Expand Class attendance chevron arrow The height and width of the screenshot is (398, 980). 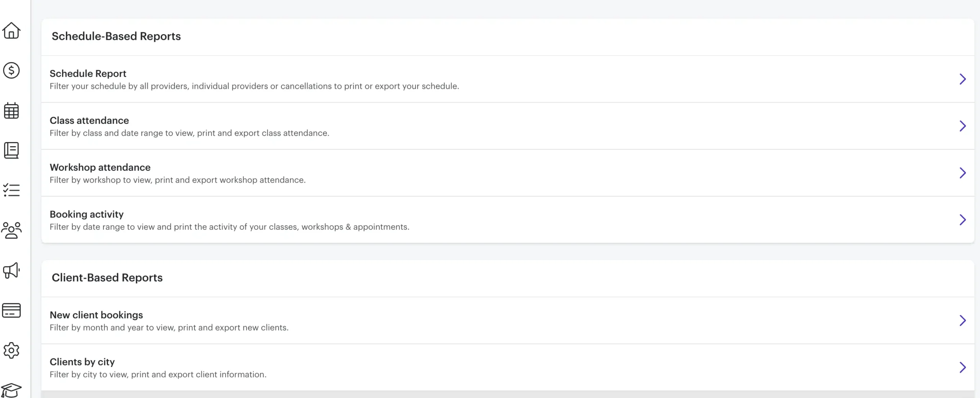click(963, 126)
